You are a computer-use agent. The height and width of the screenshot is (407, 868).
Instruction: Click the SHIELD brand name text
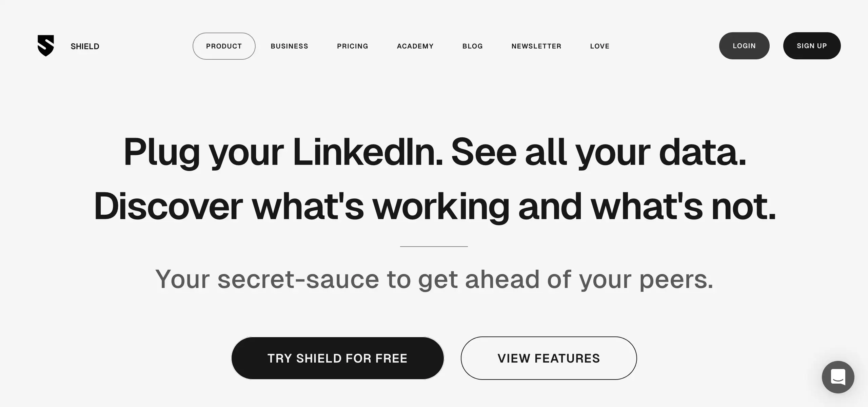[x=85, y=46]
